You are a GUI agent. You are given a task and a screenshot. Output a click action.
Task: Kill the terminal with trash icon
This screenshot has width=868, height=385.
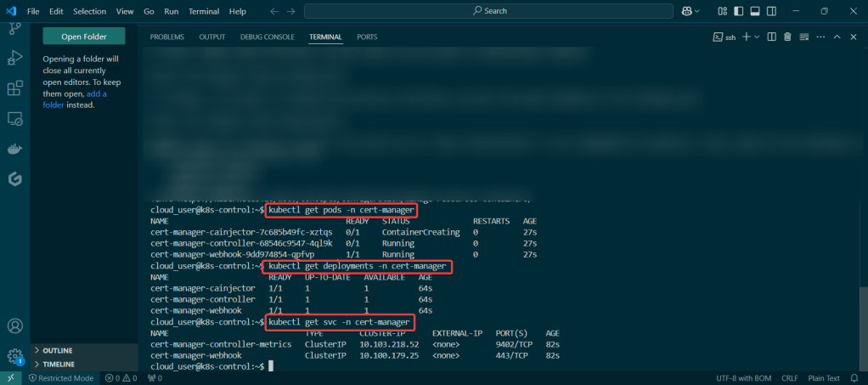787,37
